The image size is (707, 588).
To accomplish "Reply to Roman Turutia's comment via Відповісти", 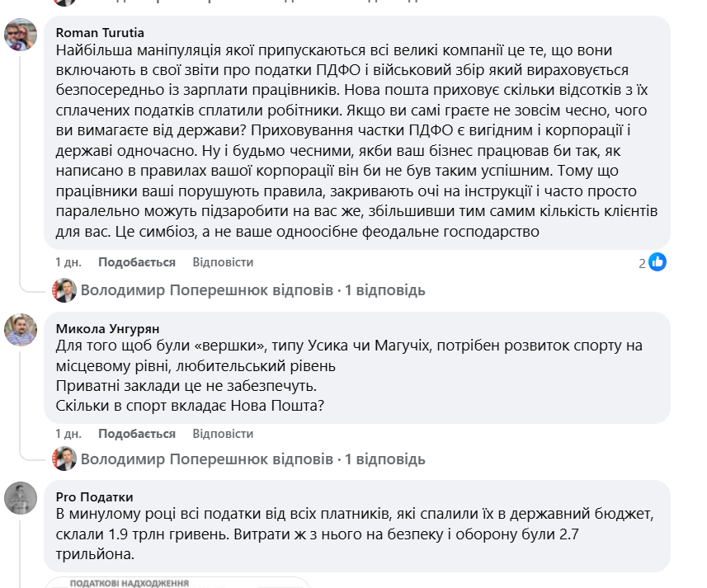I will click(x=223, y=262).
